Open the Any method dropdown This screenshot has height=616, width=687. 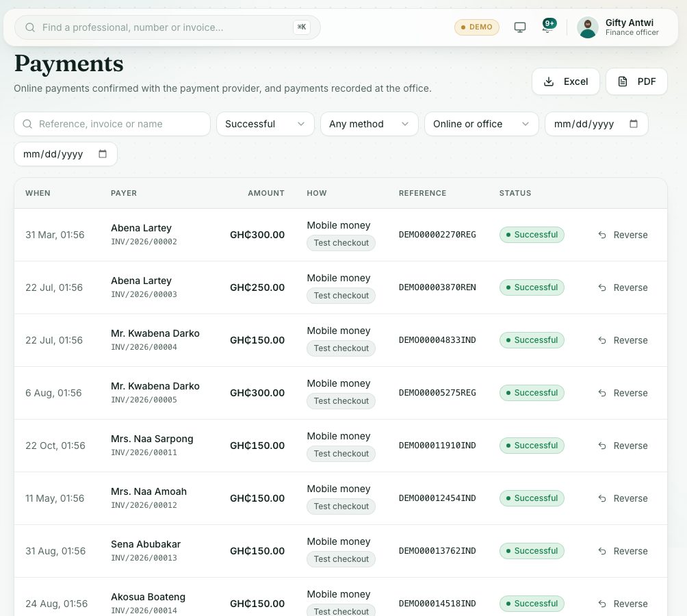click(369, 124)
